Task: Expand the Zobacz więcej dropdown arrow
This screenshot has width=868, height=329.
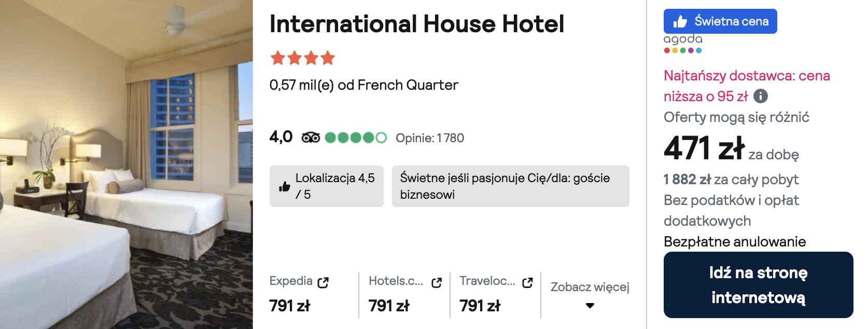Action: pos(590,306)
